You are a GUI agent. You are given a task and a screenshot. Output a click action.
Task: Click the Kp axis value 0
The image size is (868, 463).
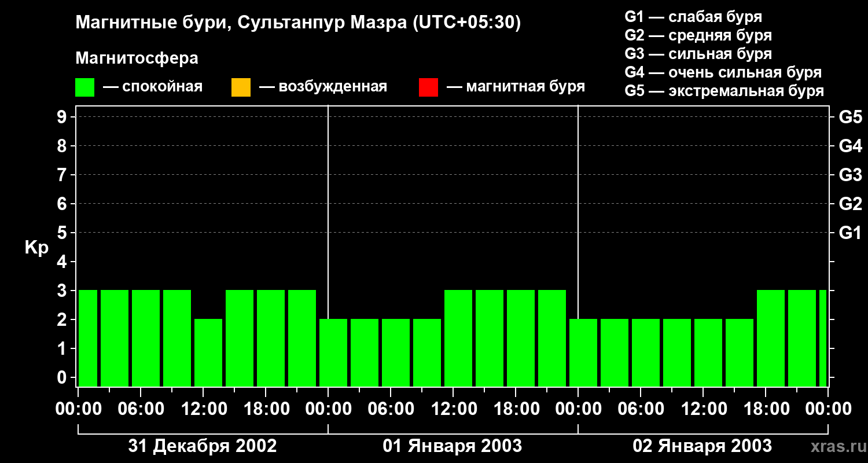click(x=63, y=377)
